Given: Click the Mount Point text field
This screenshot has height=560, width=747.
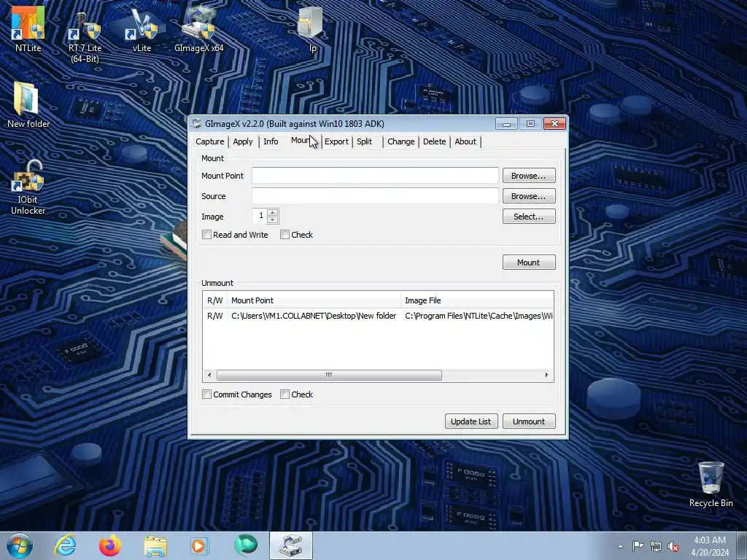Looking at the screenshot, I should pos(375,176).
